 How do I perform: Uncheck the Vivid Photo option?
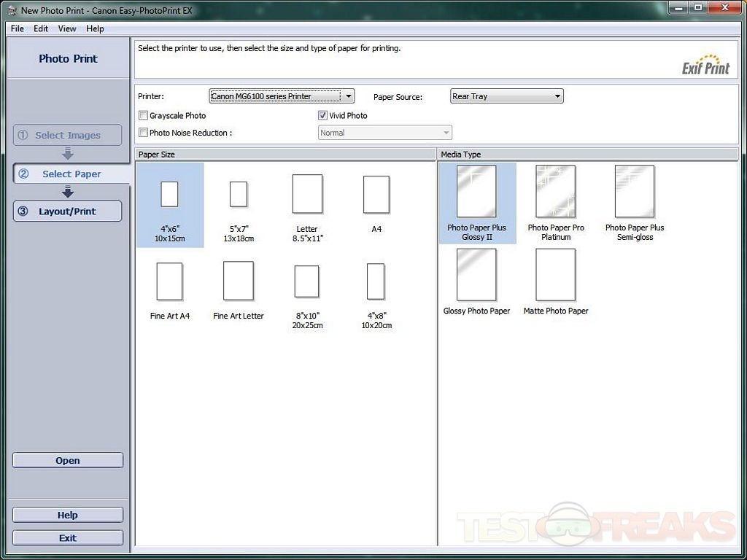322,115
